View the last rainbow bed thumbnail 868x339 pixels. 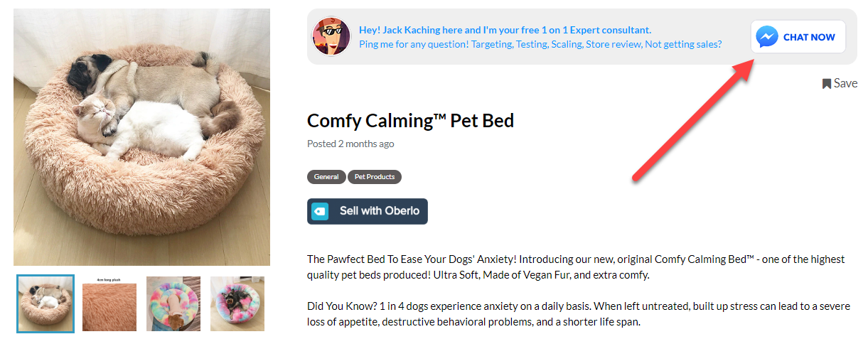coord(237,304)
